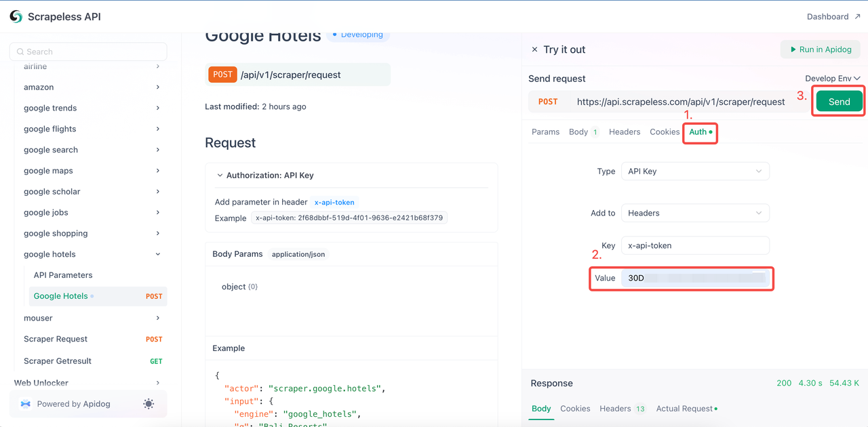Open the response Body tab
Screen dimensions: 868x427
541,409
